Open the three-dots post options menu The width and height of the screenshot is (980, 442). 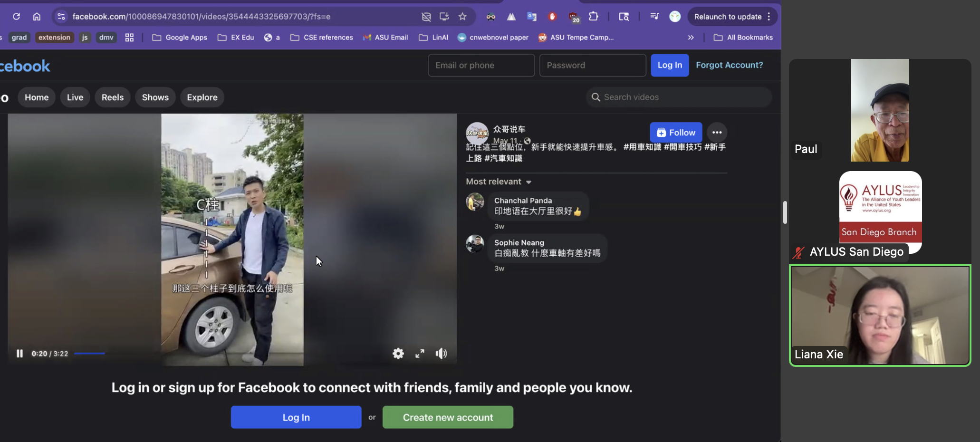(717, 133)
